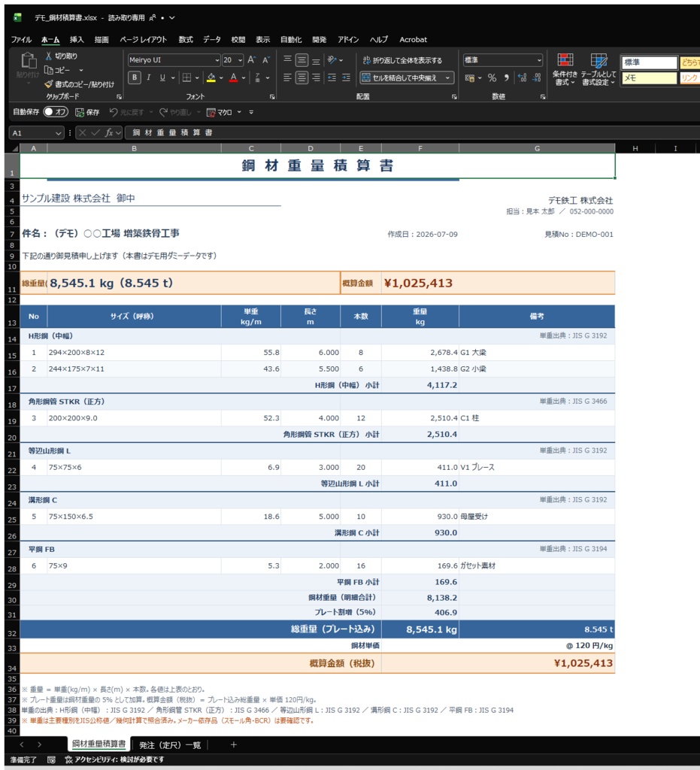
Task: Toggle Underline formatting
Action: point(162,77)
